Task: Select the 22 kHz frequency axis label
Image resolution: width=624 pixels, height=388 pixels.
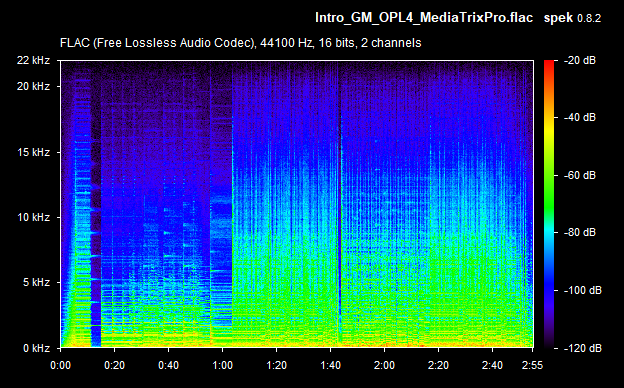Action: (33, 60)
